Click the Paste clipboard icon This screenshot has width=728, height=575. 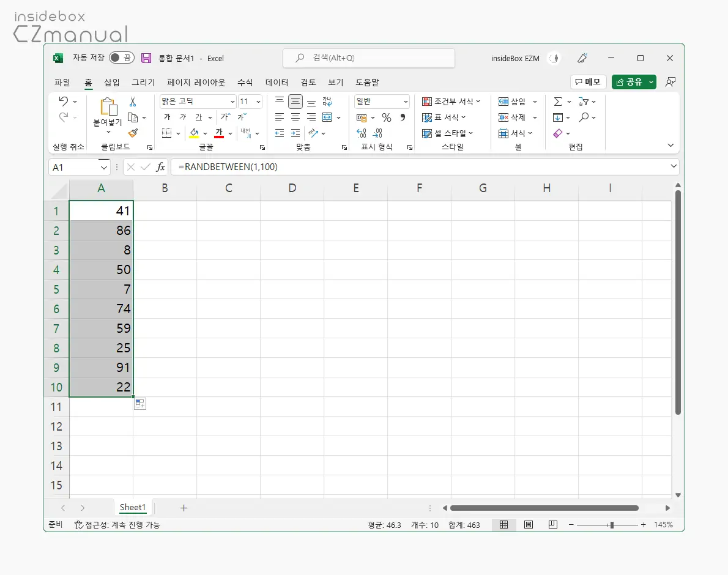[108, 106]
